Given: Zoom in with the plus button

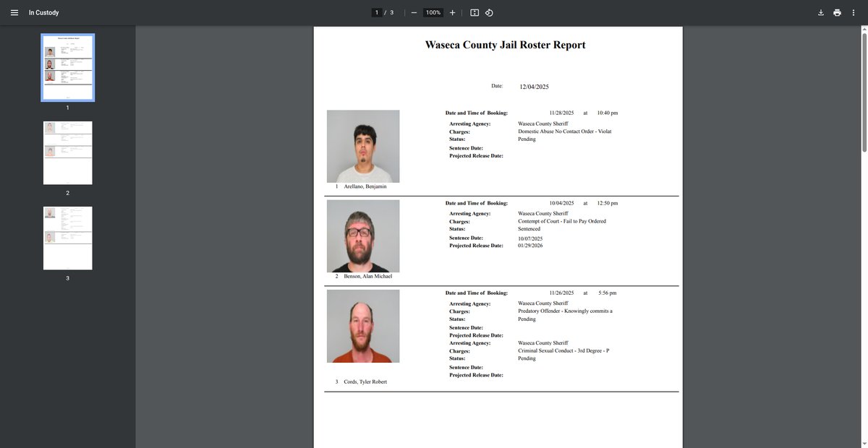Looking at the screenshot, I should click(452, 12).
